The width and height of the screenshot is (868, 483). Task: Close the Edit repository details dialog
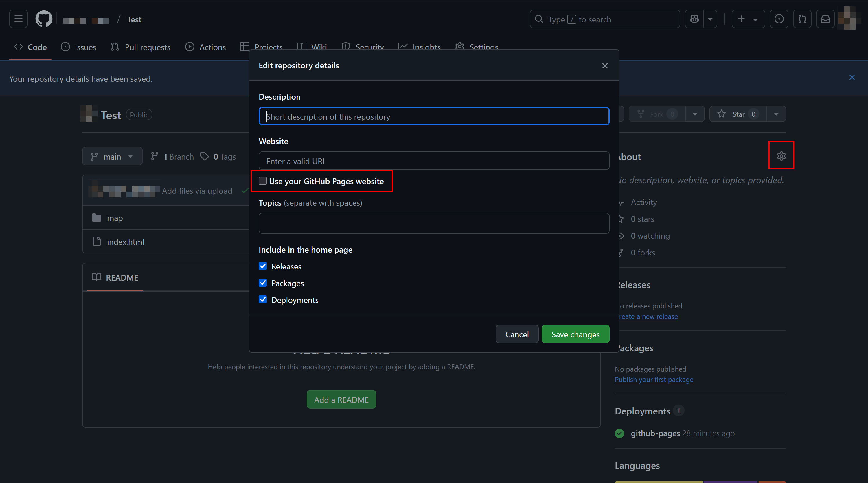click(x=605, y=66)
